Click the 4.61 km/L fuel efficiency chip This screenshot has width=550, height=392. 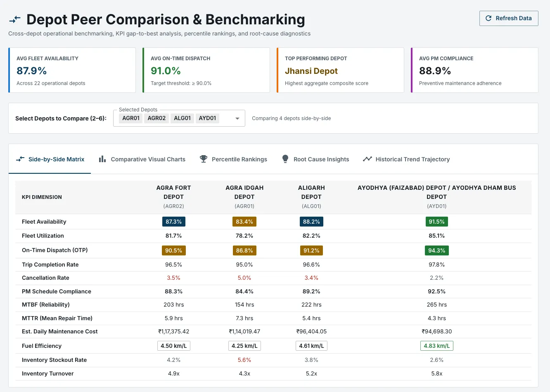pos(311,346)
